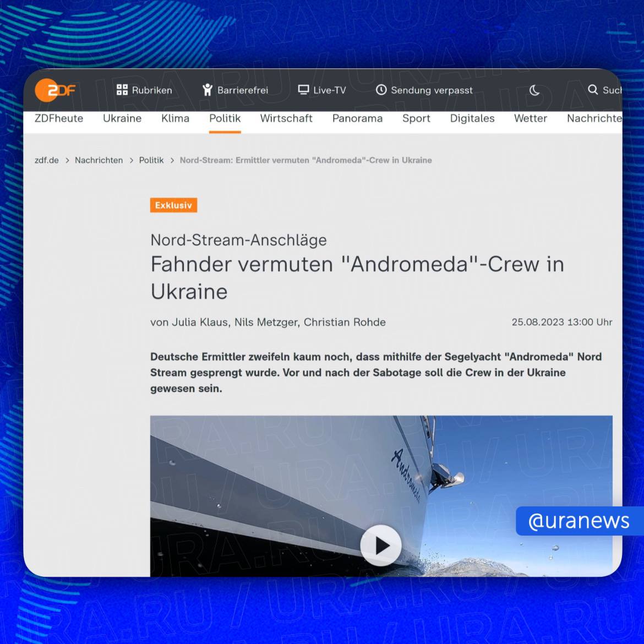This screenshot has height=644, width=644.
Task: Select the Digitales tab
Action: (x=472, y=119)
